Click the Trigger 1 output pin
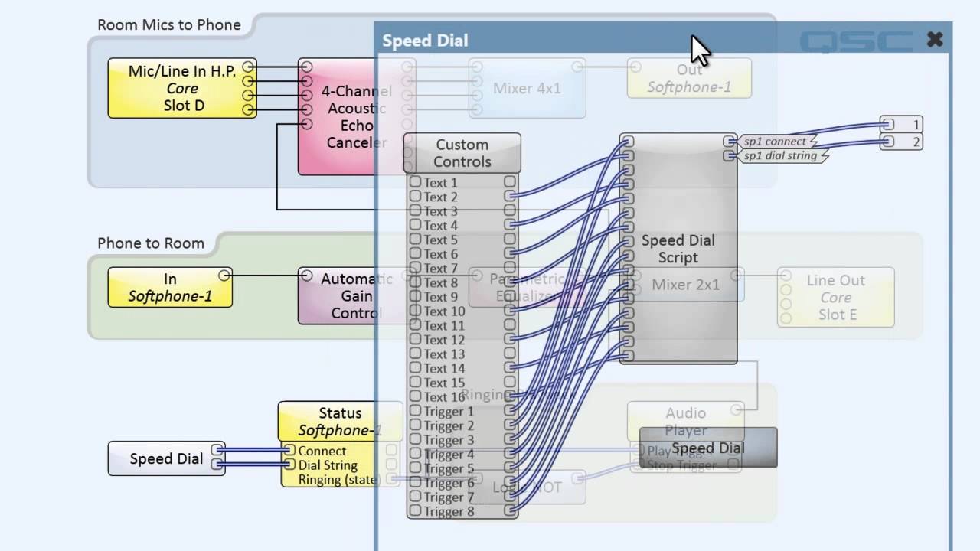Viewport: 980px width, 551px height. 510,411
